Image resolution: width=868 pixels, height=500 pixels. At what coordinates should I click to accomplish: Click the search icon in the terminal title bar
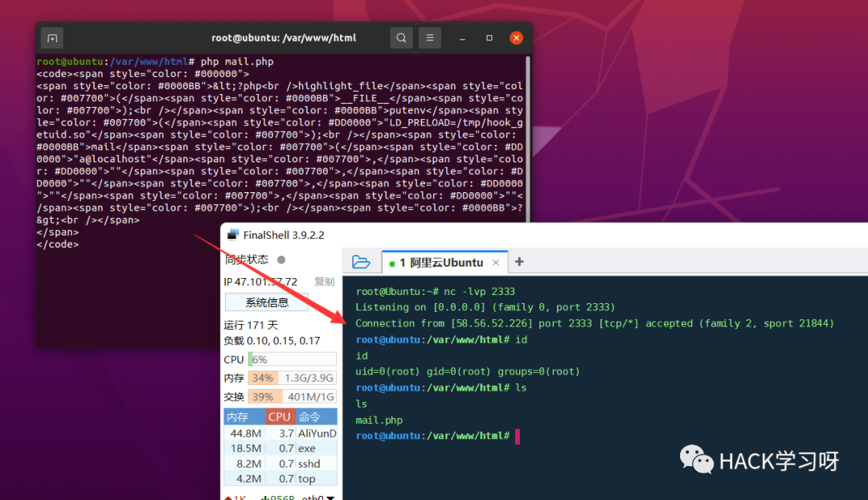tap(401, 39)
